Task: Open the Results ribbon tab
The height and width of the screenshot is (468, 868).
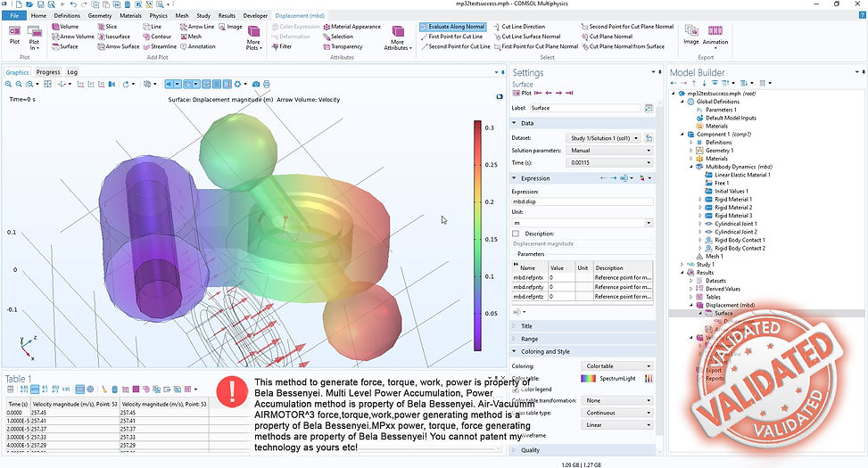Action: pyautogui.click(x=227, y=15)
